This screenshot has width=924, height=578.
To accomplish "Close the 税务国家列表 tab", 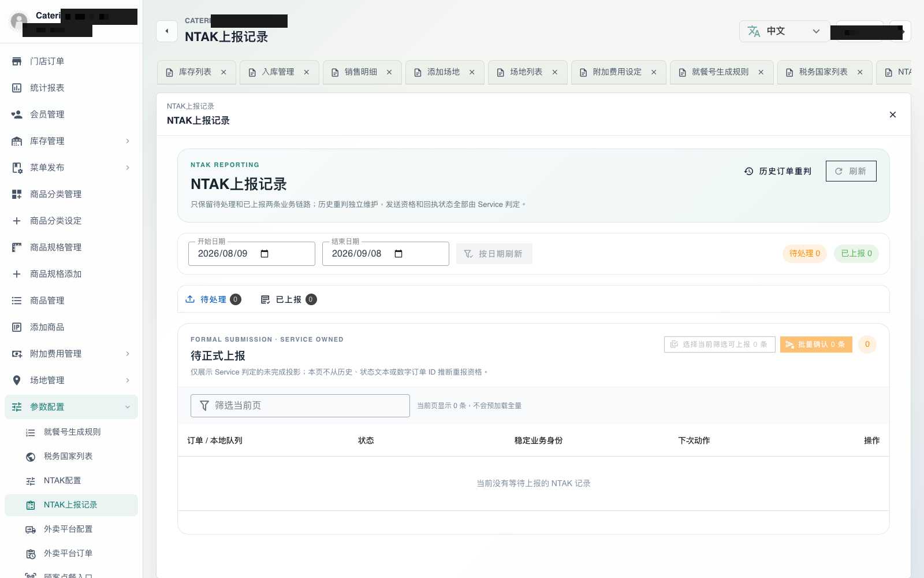I will point(860,72).
